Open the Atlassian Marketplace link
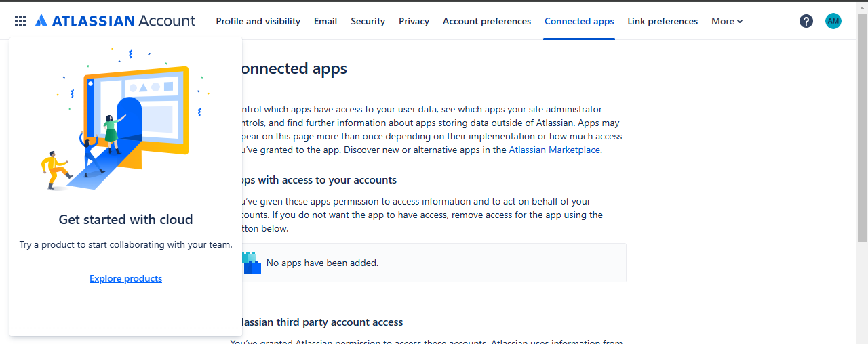The image size is (868, 344). [555, 150]
